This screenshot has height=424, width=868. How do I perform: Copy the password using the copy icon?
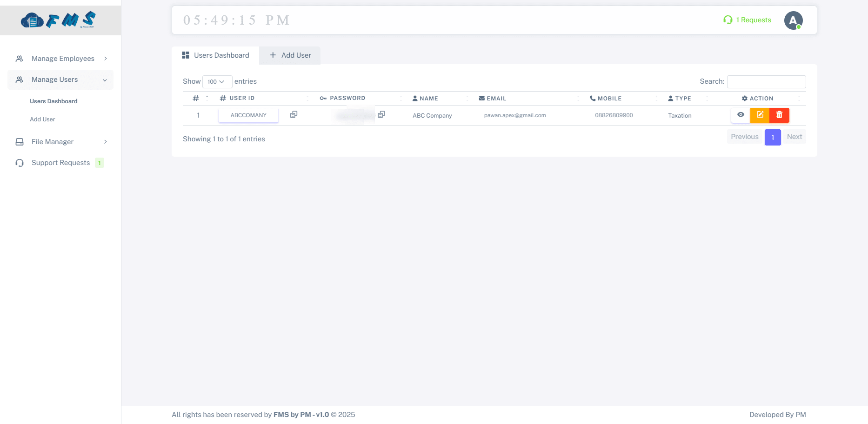click(381, 114)
